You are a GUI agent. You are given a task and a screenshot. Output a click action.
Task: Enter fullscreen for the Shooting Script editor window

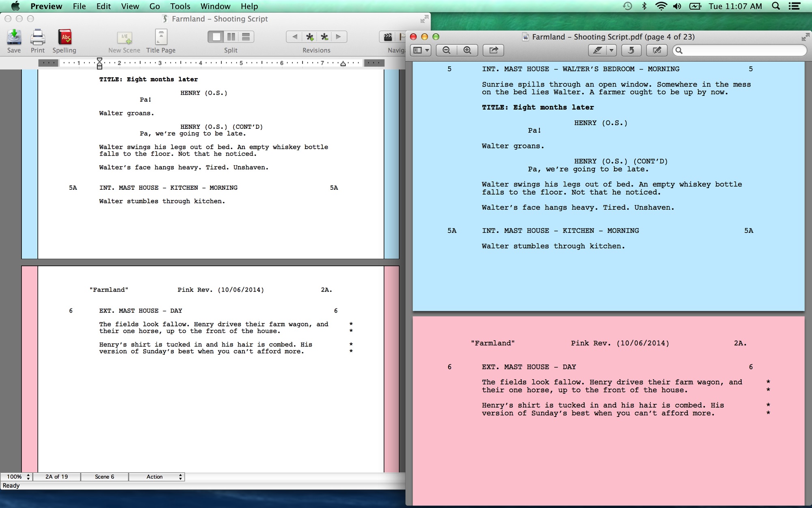pos(424,19)
